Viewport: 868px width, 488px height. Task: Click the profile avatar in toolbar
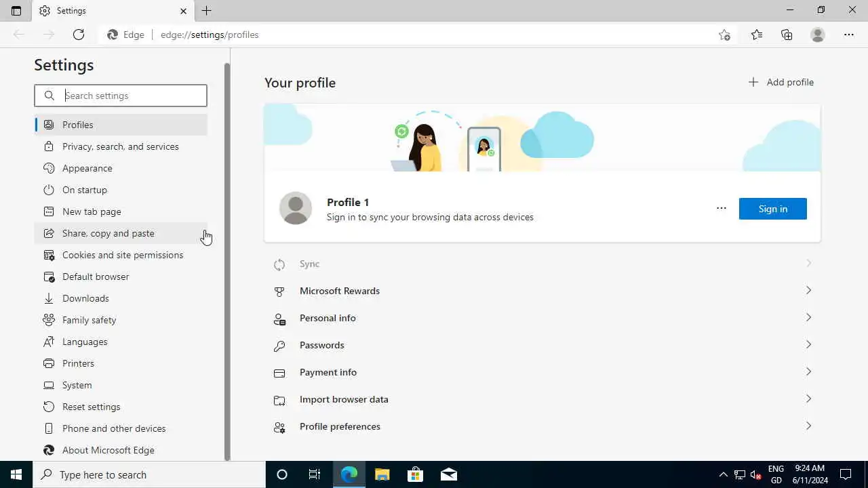pyautogui.click(x=818, y=35)
